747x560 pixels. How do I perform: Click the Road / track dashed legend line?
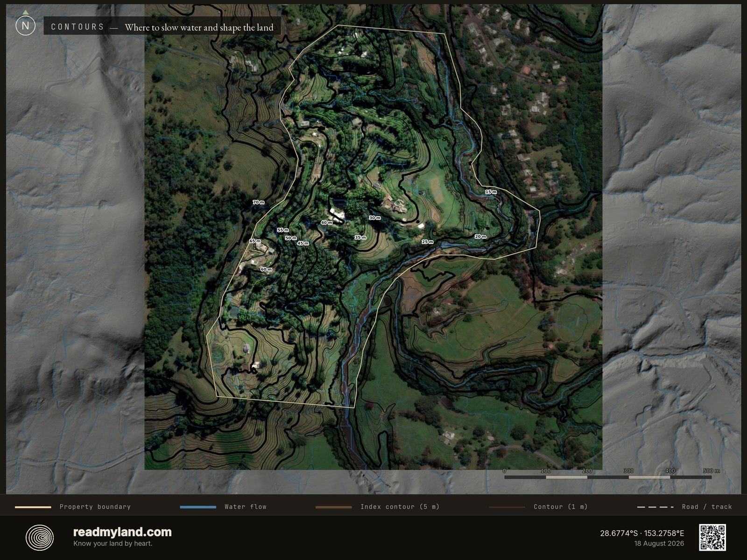pos(655,507)
